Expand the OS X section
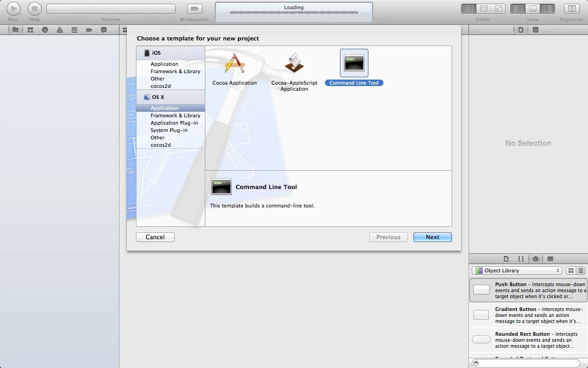This screenshot has height=368, width=588. tap(158, 97)
